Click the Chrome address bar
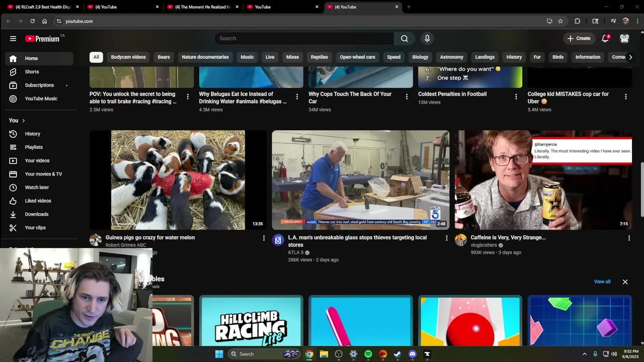This screenshot has width=644, height=362. click(302, 21)
